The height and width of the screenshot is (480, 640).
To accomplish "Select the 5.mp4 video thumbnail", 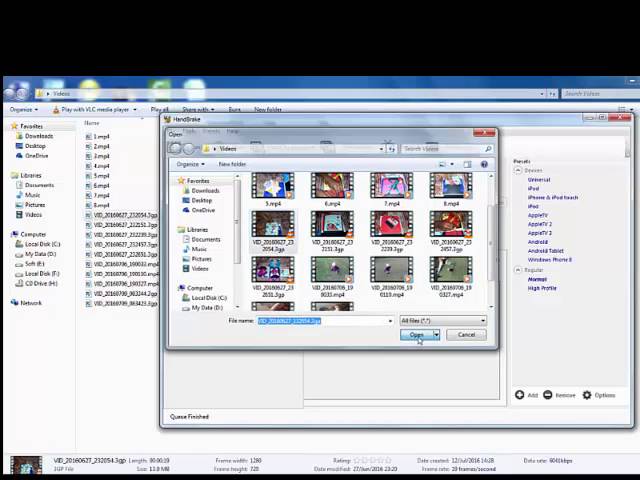I will coord(273,190).
